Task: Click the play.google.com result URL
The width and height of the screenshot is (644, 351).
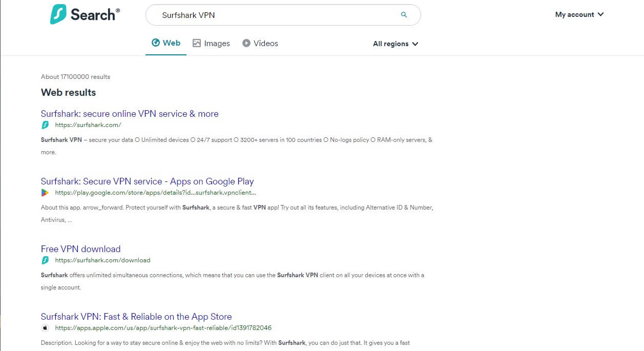Action: pyautogui.click(x=155, y=193)
